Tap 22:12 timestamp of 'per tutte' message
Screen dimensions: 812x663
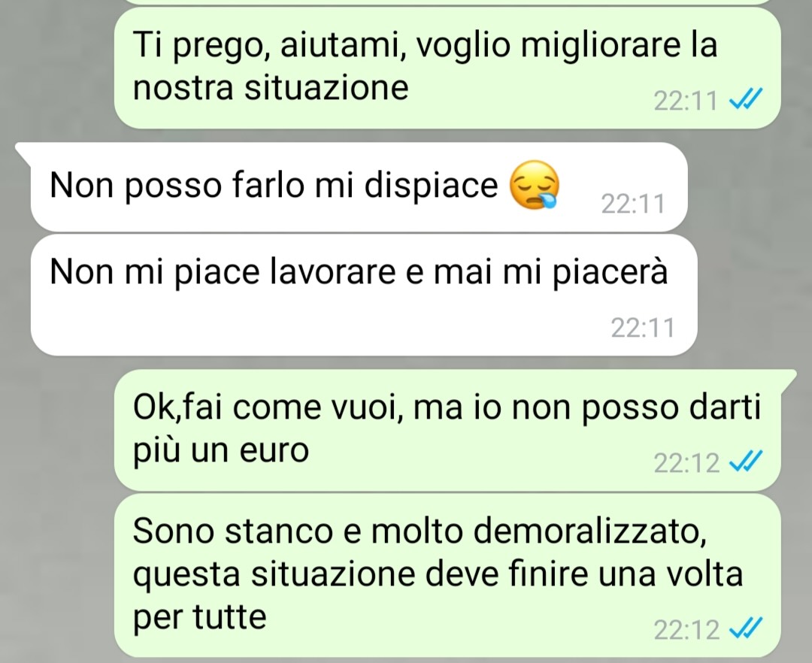(x=686, y=629)
